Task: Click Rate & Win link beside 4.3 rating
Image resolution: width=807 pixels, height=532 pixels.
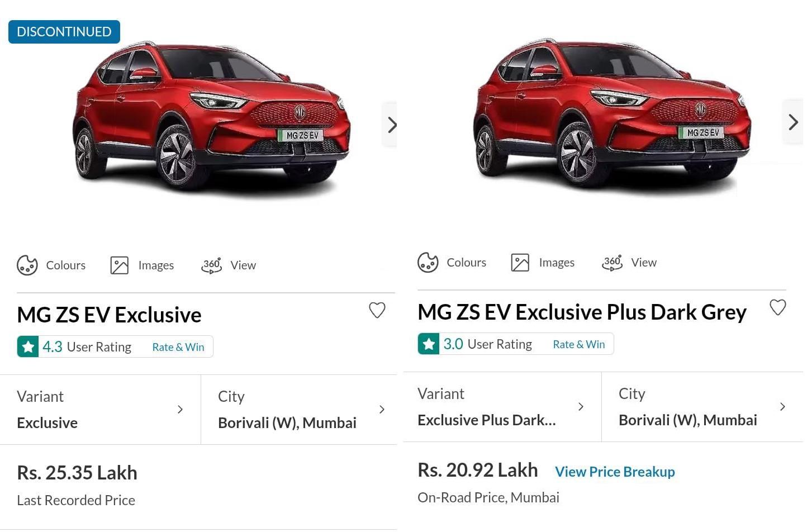Action: (178, 347)
